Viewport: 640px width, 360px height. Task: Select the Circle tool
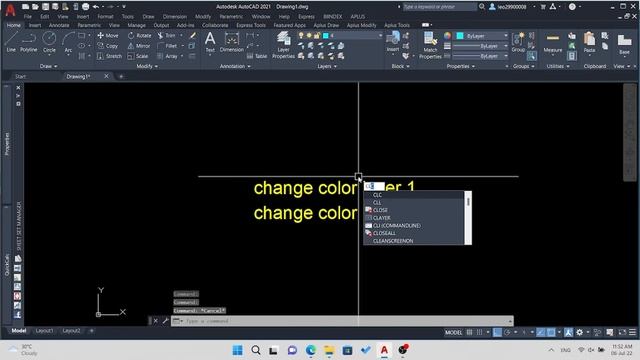(49, 42)
